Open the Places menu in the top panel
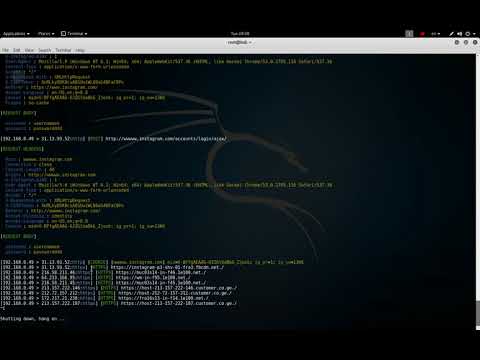Viewport: 480px width, 360px height. 46,34
